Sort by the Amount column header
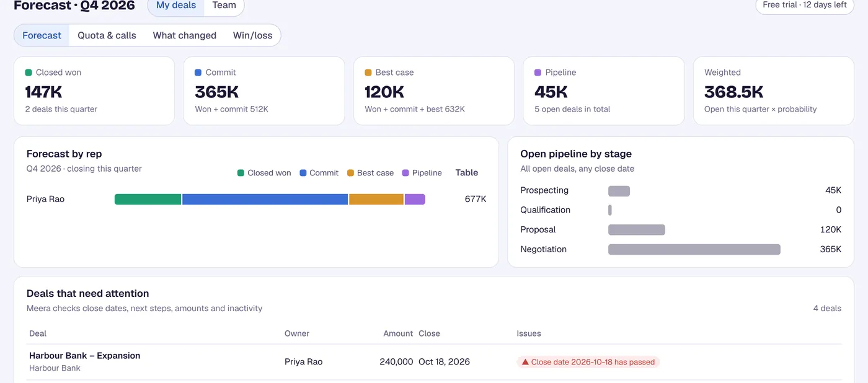868x383 pixels. tap(398, 333)
